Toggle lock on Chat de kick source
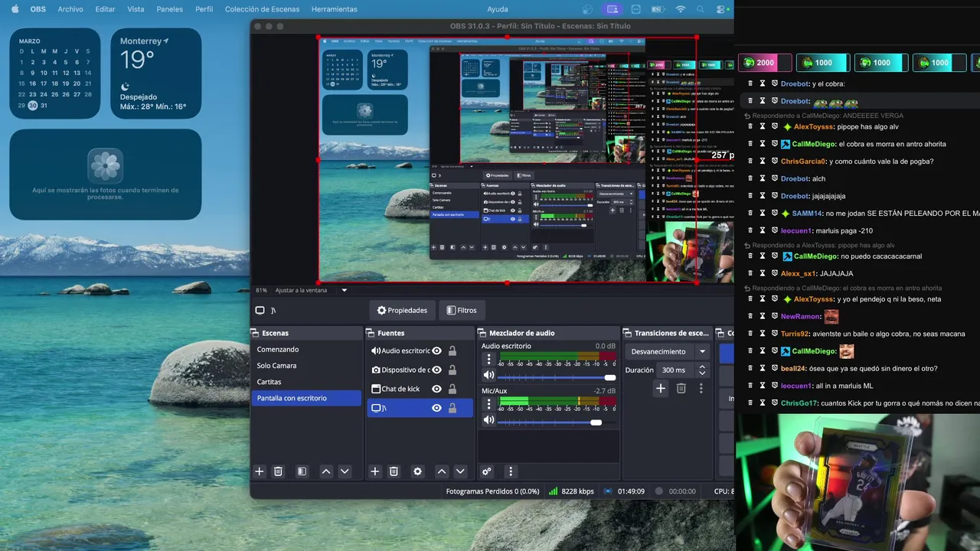This screenshot has height=551, width=980. tap(452, 389)
